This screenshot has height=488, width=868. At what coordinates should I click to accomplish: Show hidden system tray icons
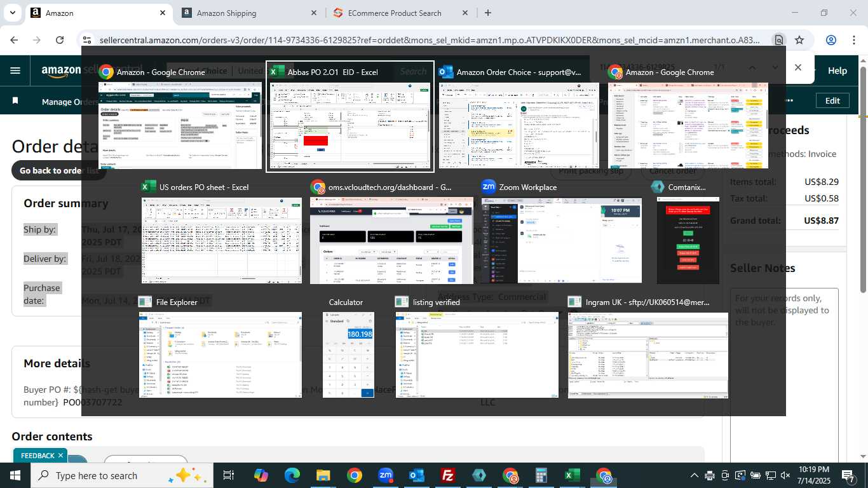pos(694,475)
